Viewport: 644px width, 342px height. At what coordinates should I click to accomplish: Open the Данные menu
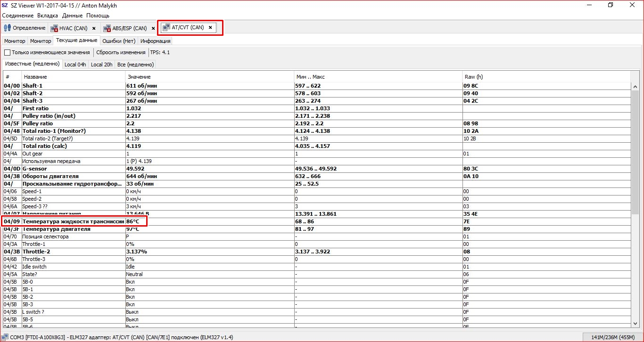(x=72, y=16)
